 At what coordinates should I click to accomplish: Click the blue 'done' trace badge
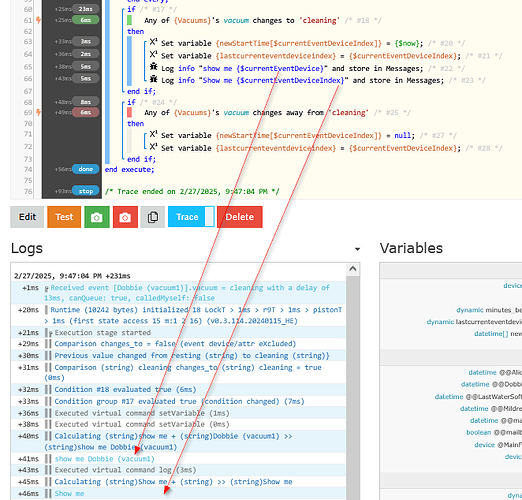(x=86, y=169)
